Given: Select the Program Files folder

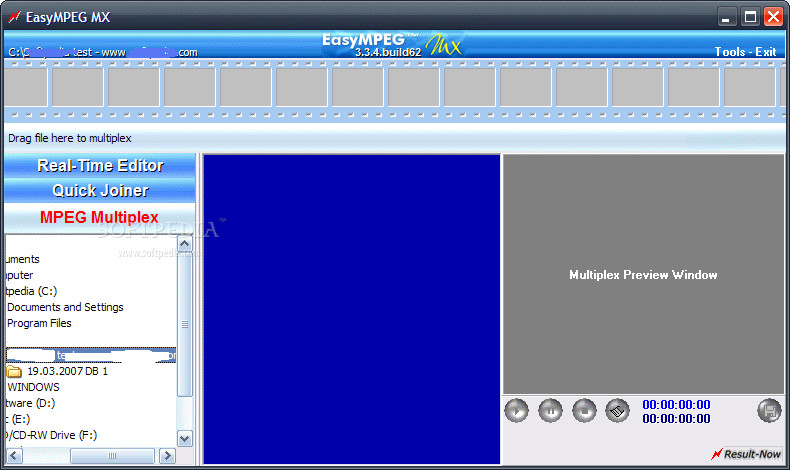Looking at the screenshot, I should [39, 323].
